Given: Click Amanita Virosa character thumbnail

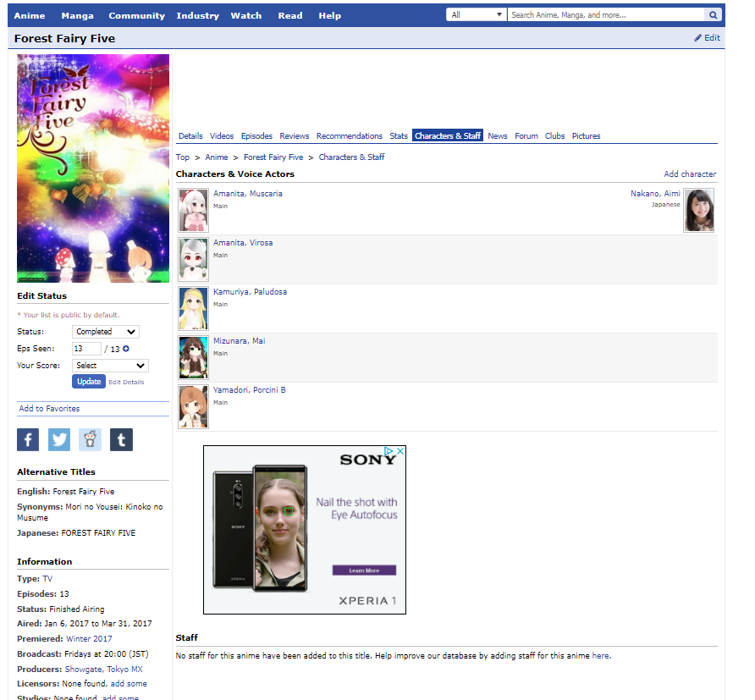Looking at the screenshot, I should click(x=194, y=260).
